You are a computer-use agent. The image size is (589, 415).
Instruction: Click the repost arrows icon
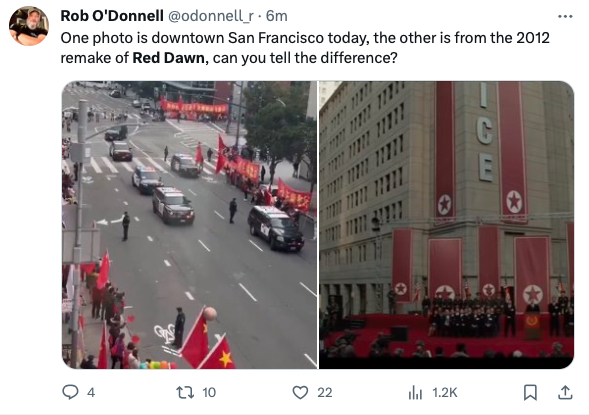click(x=185, y=392)
